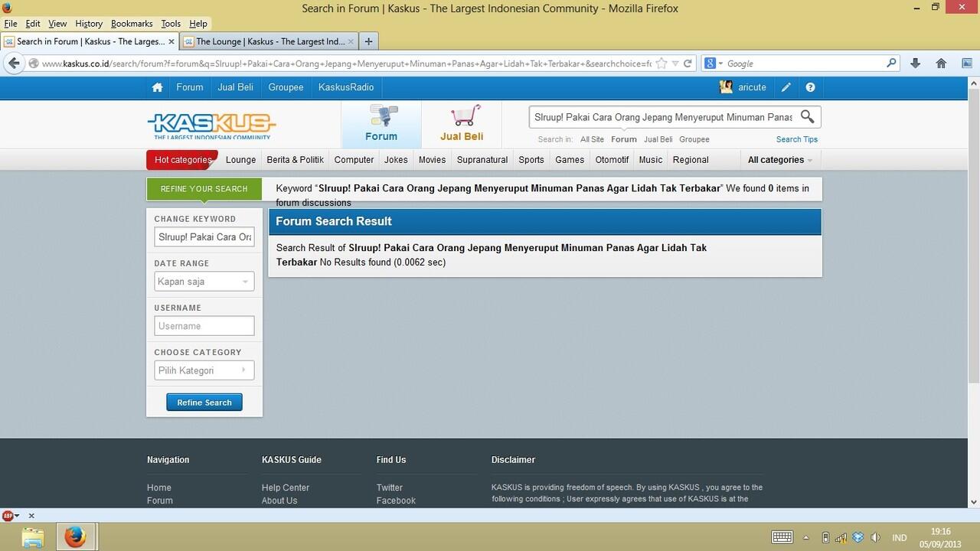Close the Search in Forum tab
980x551 pixels.
click(171, 41)
